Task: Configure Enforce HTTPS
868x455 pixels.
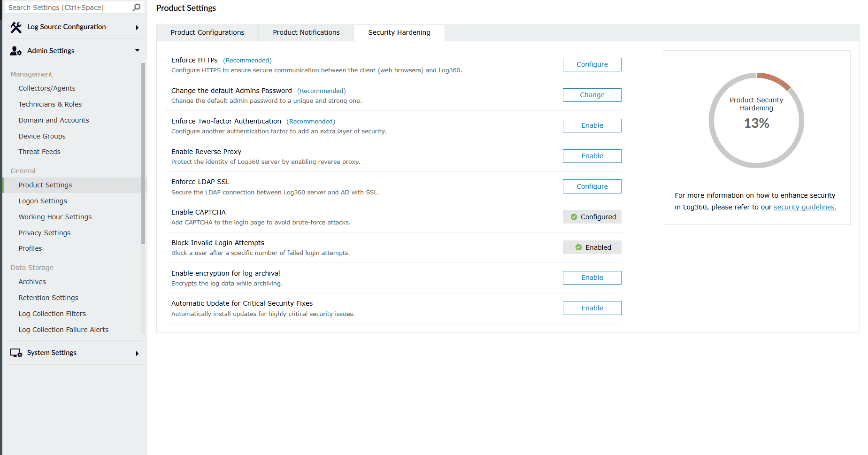Action: click(591, 64)
